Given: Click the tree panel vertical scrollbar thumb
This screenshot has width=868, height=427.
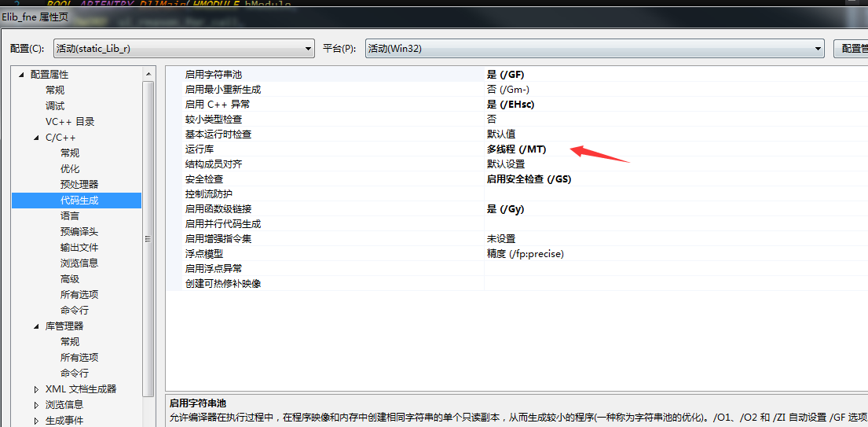Looking at the screenshot, I should [x=148, y=238].
